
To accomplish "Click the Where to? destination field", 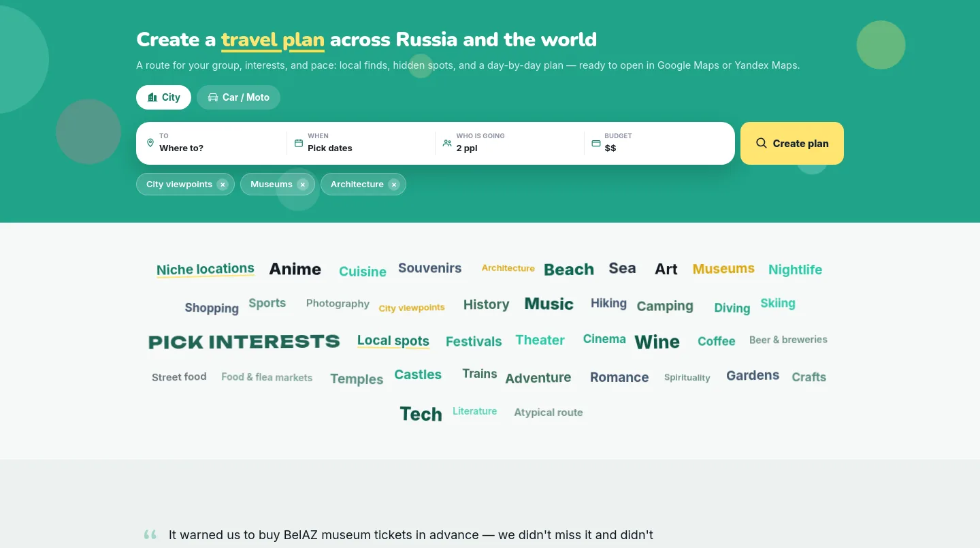I will (x=212, y=143).
